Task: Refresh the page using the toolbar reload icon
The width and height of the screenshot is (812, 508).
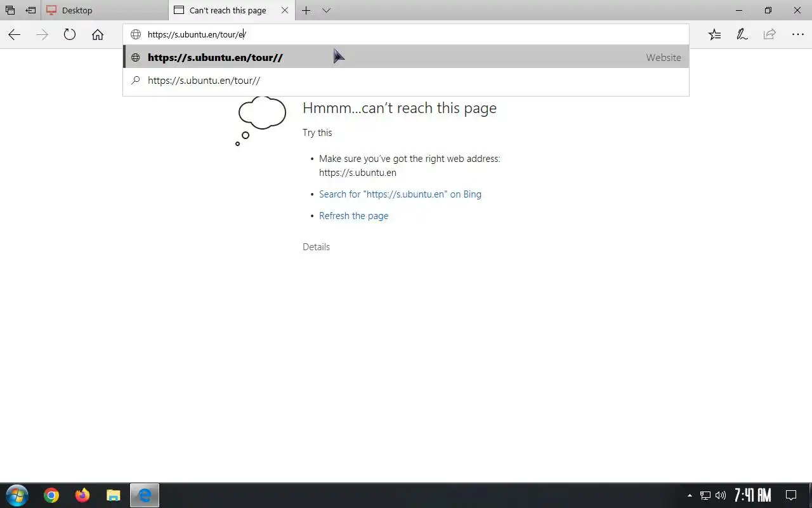Action: [70, 35]
